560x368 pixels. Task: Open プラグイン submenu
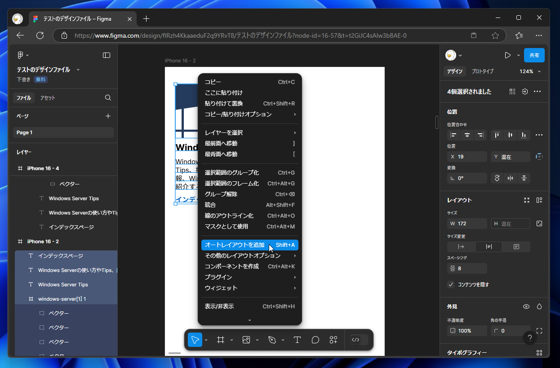coord(250,277)
